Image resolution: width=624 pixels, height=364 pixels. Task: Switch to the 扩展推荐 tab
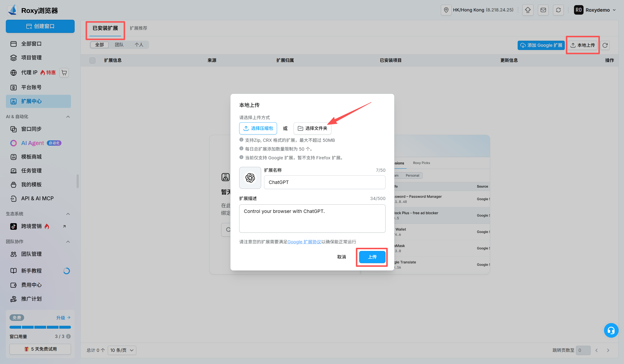[x=139, y=28]
